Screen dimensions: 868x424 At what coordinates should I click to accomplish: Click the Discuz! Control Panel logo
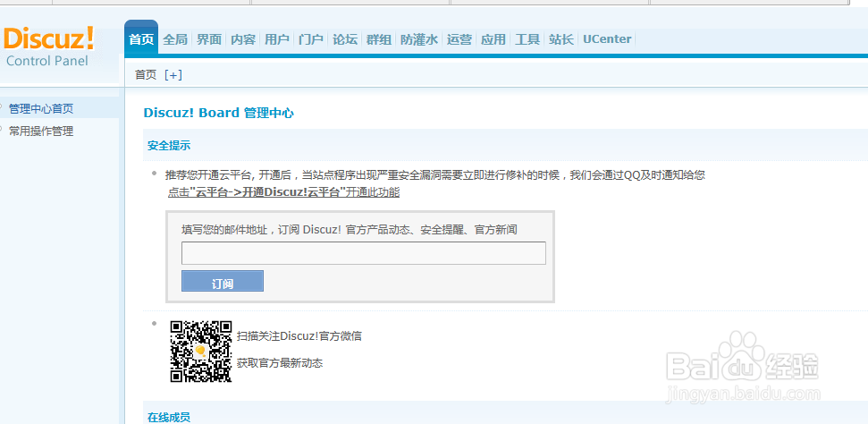click(48, 47)
